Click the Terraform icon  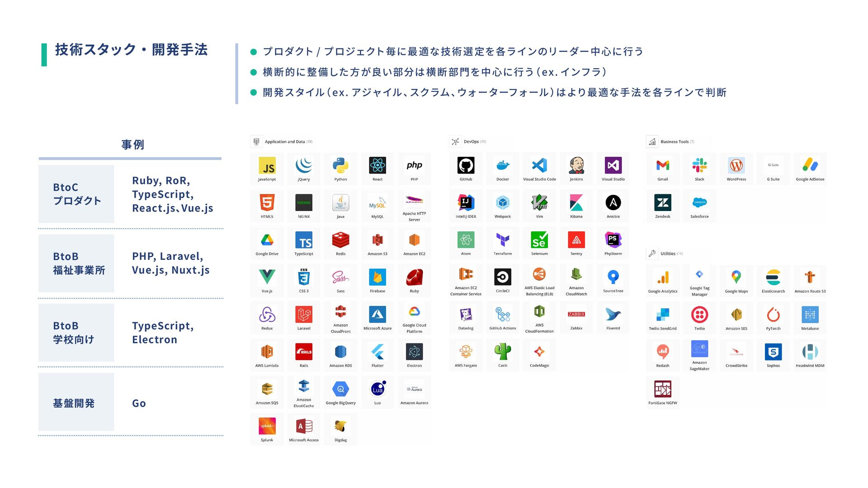503,240
